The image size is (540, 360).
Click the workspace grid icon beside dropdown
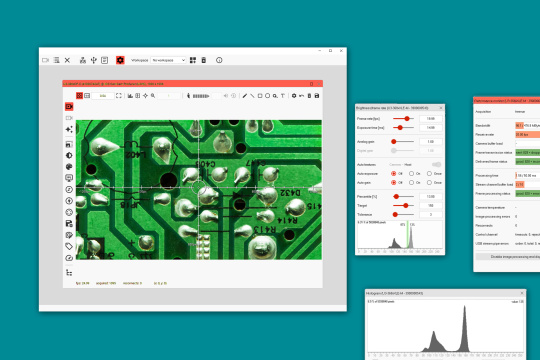point(193,60)
